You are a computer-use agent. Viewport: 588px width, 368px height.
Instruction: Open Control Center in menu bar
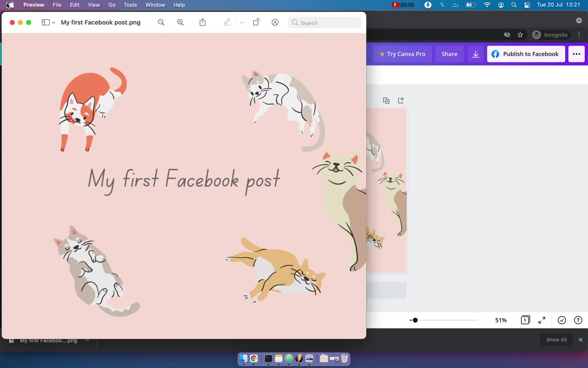coord(527,5)
